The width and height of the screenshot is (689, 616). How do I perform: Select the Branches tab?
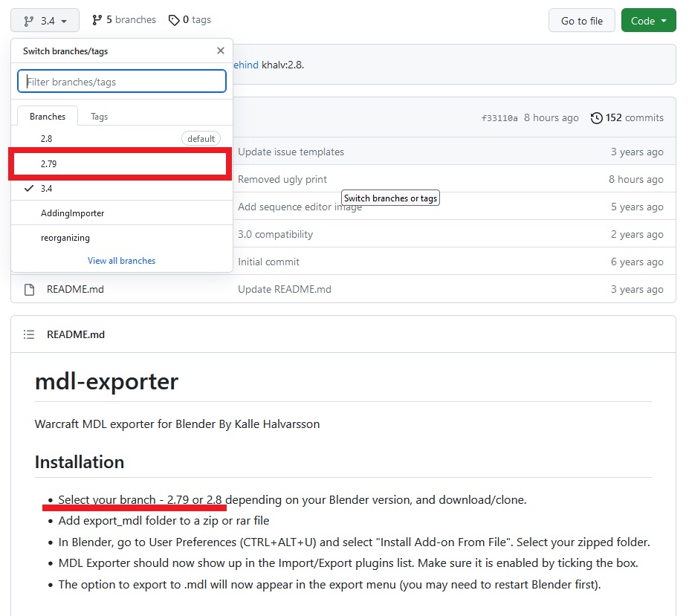48,117
